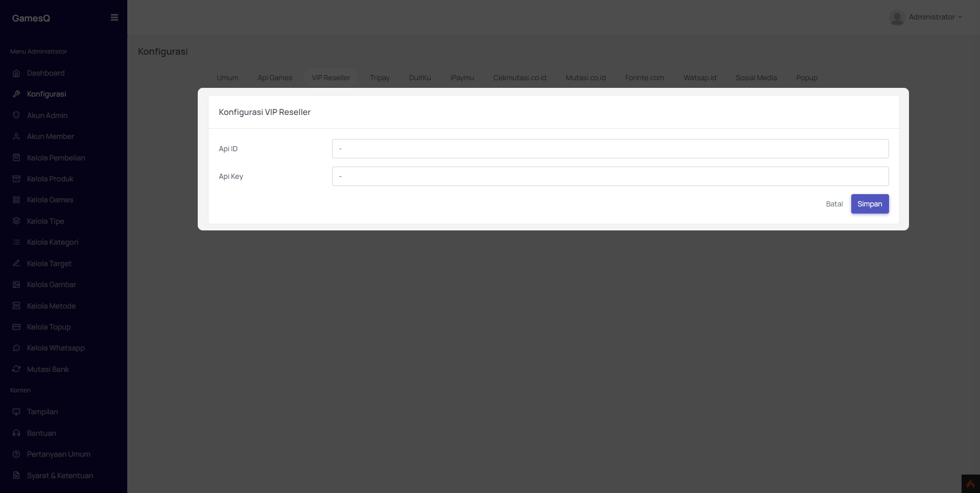
Task: Click the Batal cancel button
Action: coord(834,204)
